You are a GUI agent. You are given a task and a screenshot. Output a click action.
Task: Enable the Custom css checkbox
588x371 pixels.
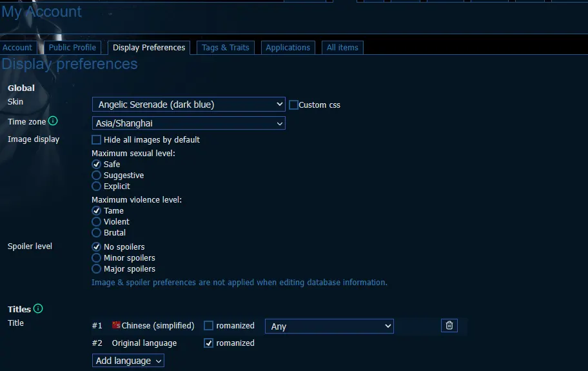[293, 105]
